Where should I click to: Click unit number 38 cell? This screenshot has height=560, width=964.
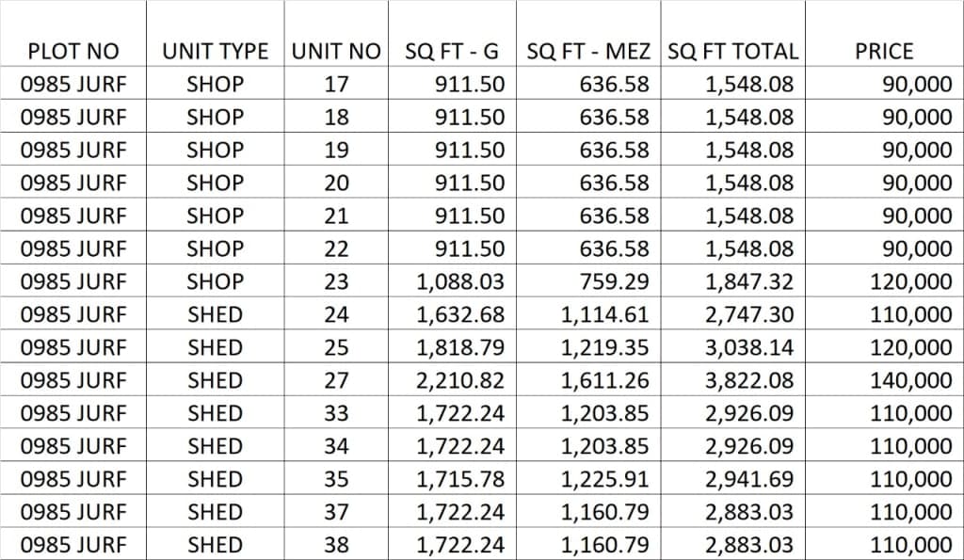[x=336, y=545]
